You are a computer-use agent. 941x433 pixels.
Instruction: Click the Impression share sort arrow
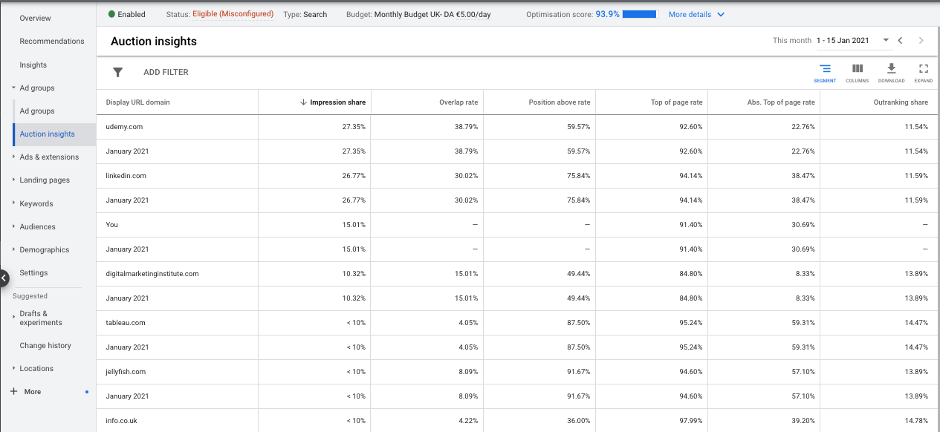(x=303, y=102)
